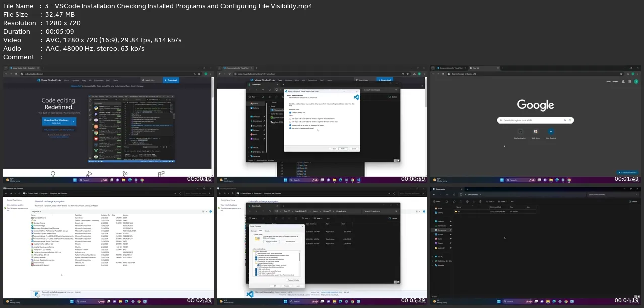This screenshot has width=644, height=308.
Task: Click "Restore Defaults" in Folder Options
Action: click(292, 280)
